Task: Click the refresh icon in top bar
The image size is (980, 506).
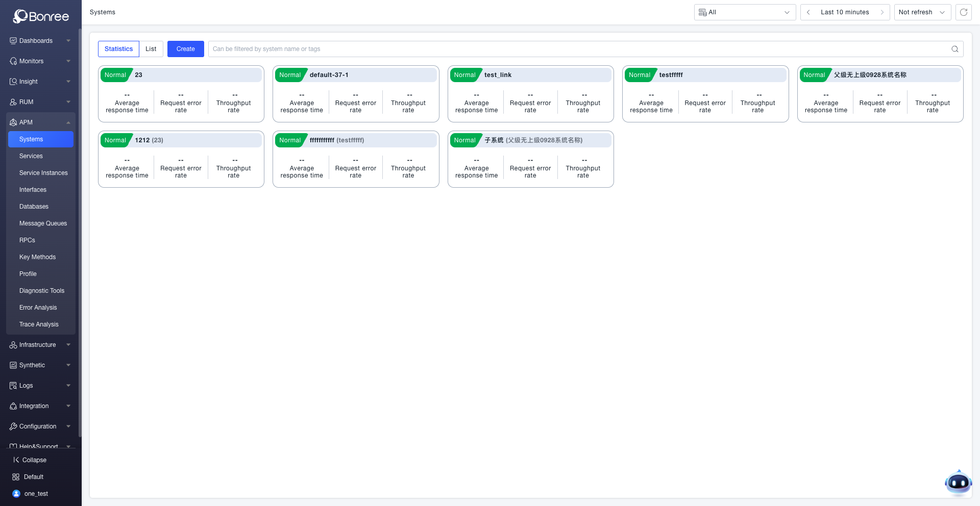Action: 963,12
